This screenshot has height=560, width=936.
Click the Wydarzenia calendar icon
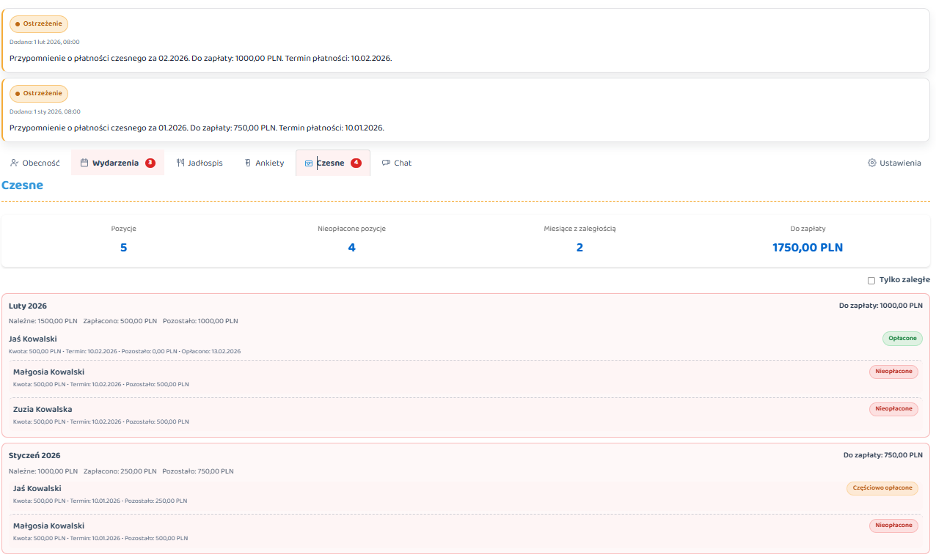coord(84,163)
